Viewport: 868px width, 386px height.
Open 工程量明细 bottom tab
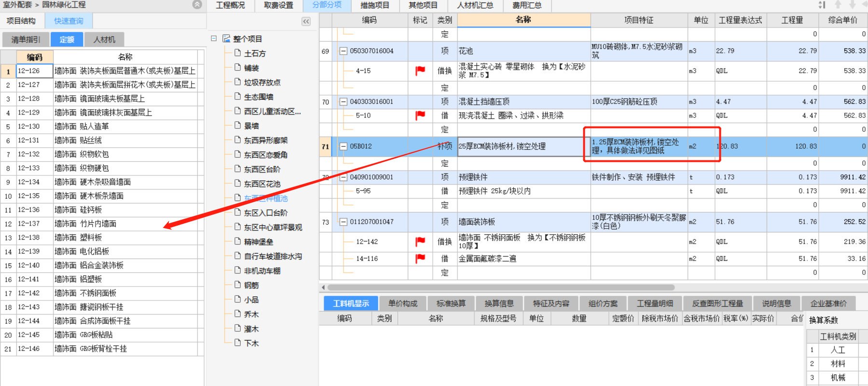655,303
